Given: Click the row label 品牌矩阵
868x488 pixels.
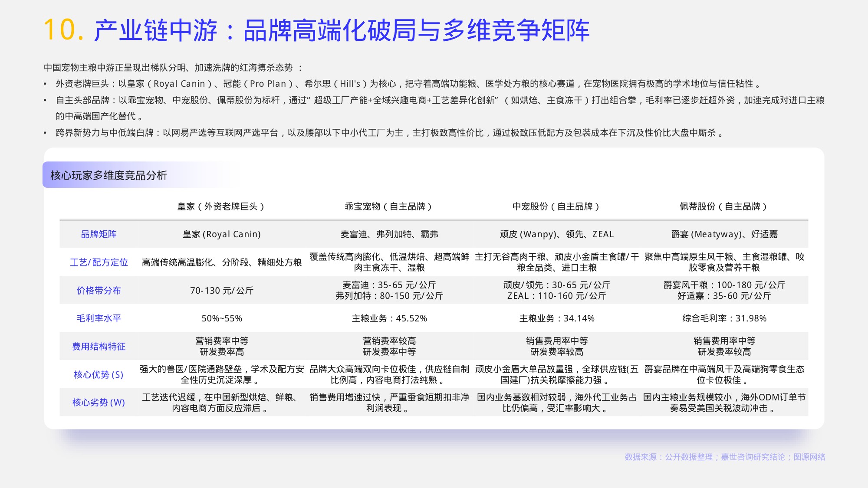Looking at the screenshot, I should [99, 234].
